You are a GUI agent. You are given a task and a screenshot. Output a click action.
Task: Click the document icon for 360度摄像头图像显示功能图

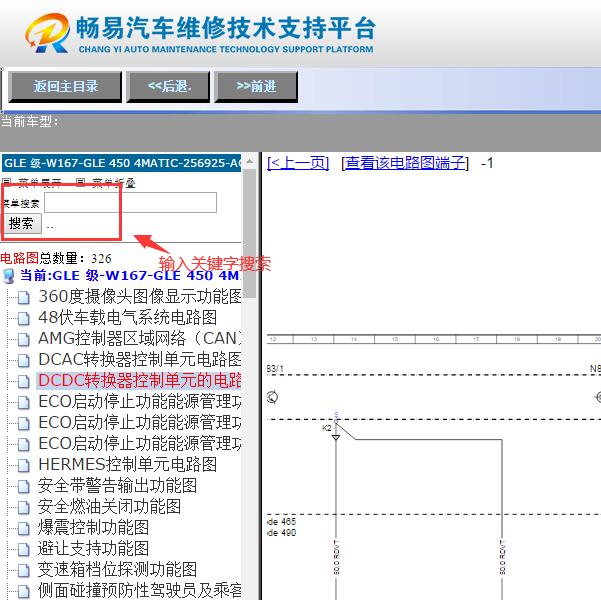24,298
